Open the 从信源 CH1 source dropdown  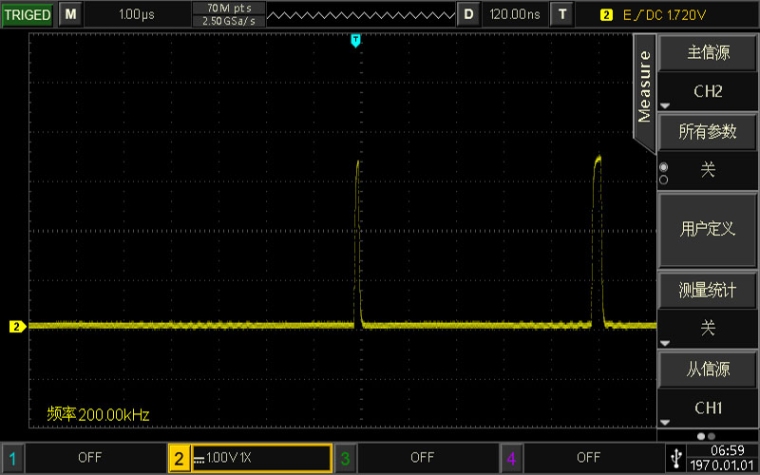coord(707,388)
